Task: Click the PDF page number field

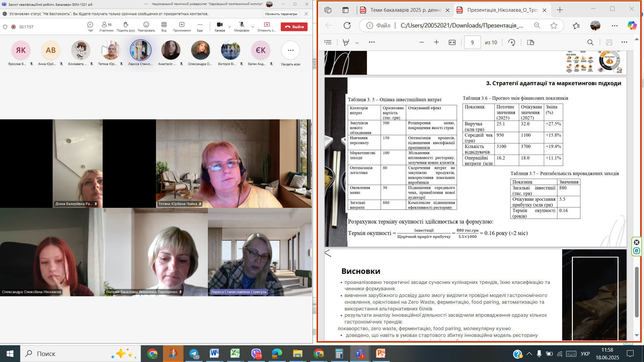Action: click(x=472, y=42)
